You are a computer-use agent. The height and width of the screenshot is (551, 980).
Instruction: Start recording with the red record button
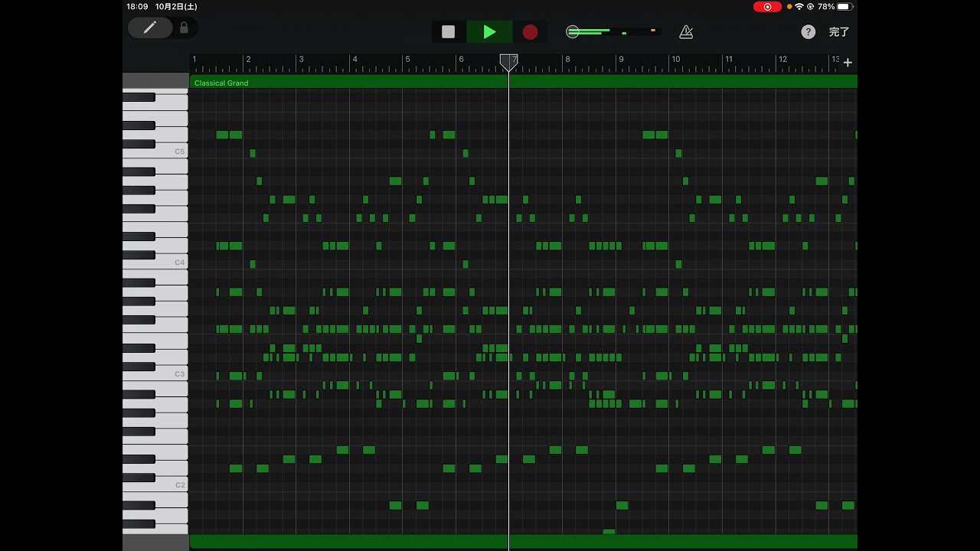click(x=530, y=32)
